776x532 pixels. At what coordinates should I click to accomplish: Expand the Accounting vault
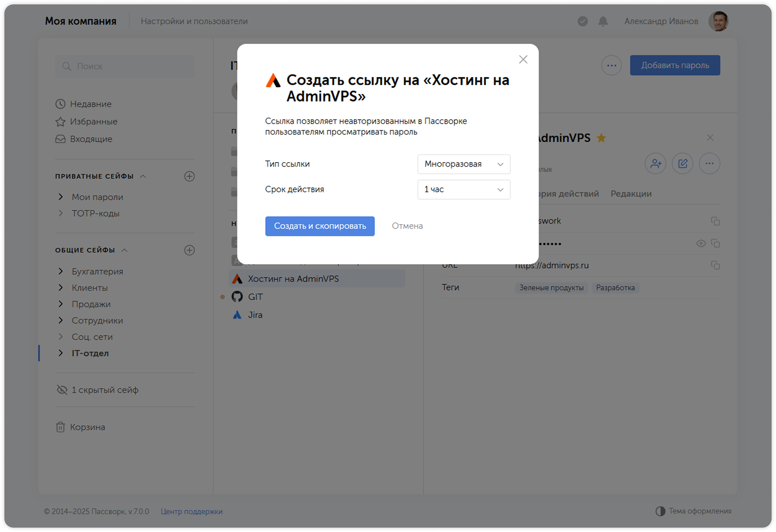coord(61,271)
